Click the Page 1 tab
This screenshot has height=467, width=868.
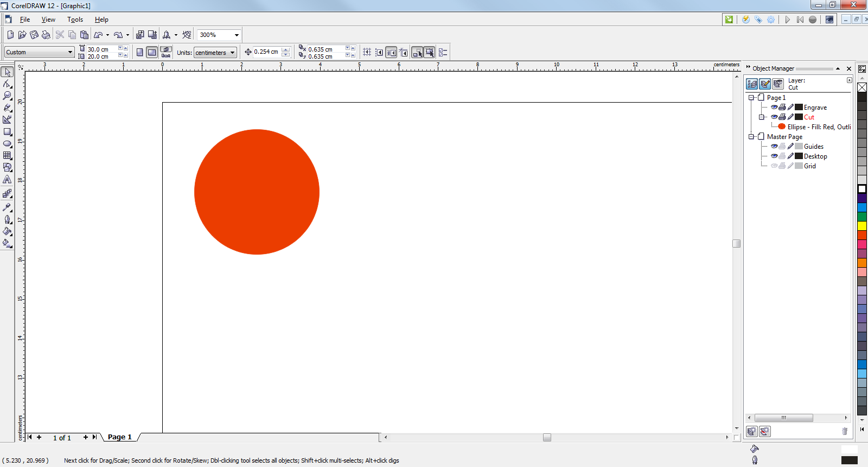tap(120, 437)
